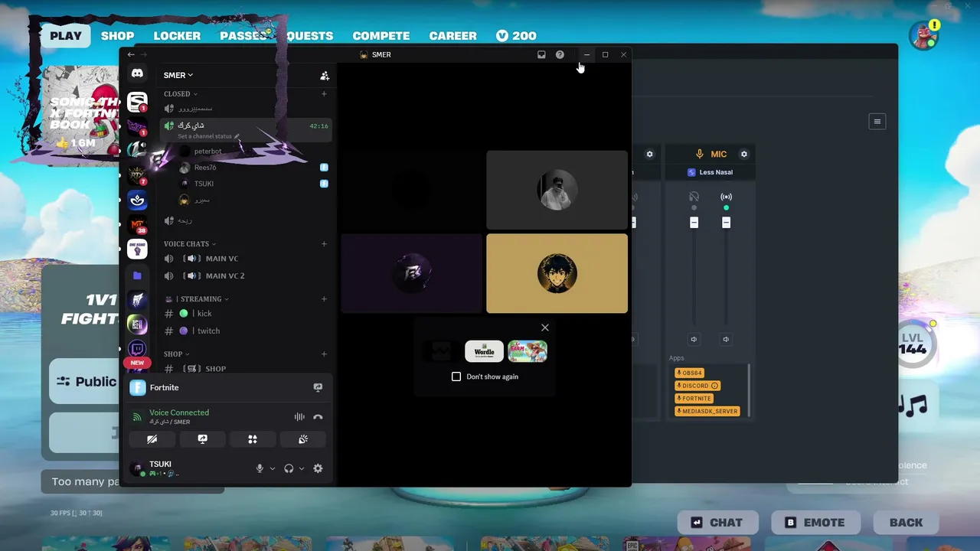Open Fortnite EMOTE button
Viewport: 980px width, 551px height.
[815, 523]
